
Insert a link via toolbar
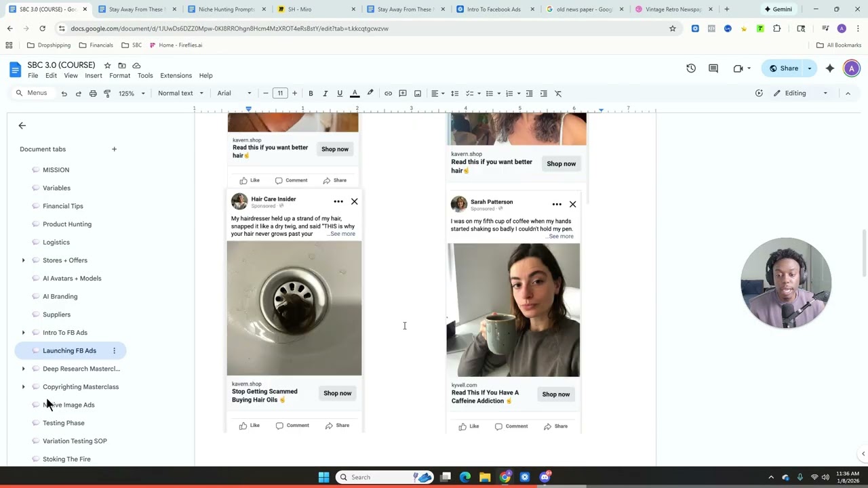pyautogui.click(x=388, y=94)
